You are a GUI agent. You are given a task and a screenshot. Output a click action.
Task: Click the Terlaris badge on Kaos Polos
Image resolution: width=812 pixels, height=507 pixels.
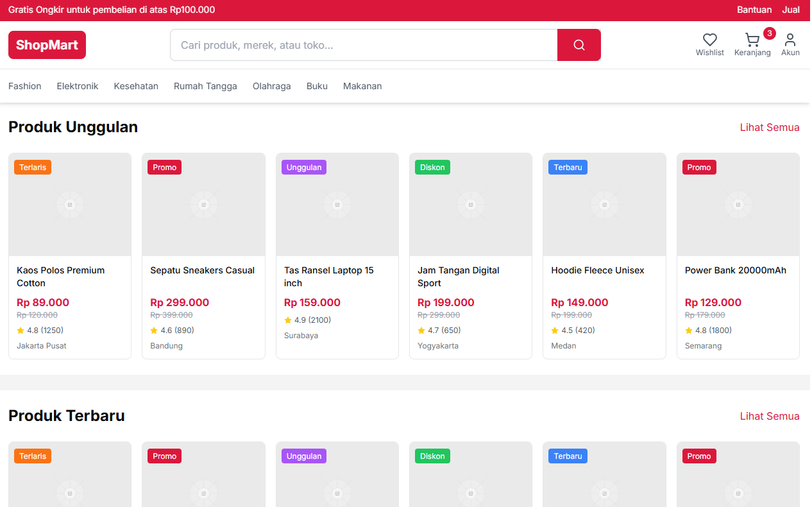coord(33,168)
